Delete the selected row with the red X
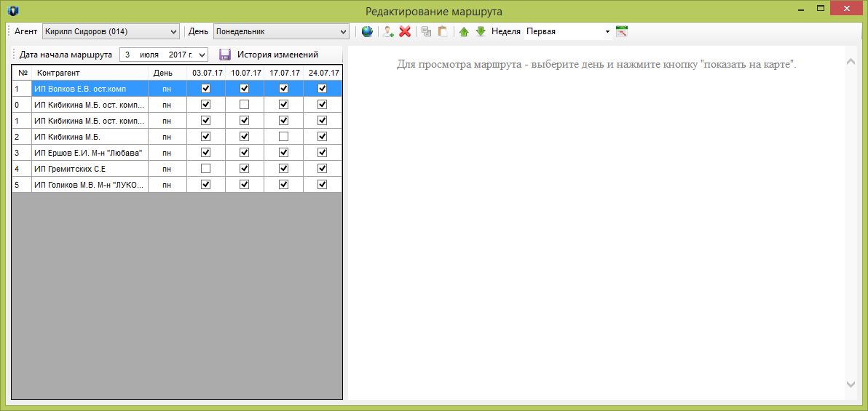The height and width of the screenshot is (411, 868). (x=405, y=31)
